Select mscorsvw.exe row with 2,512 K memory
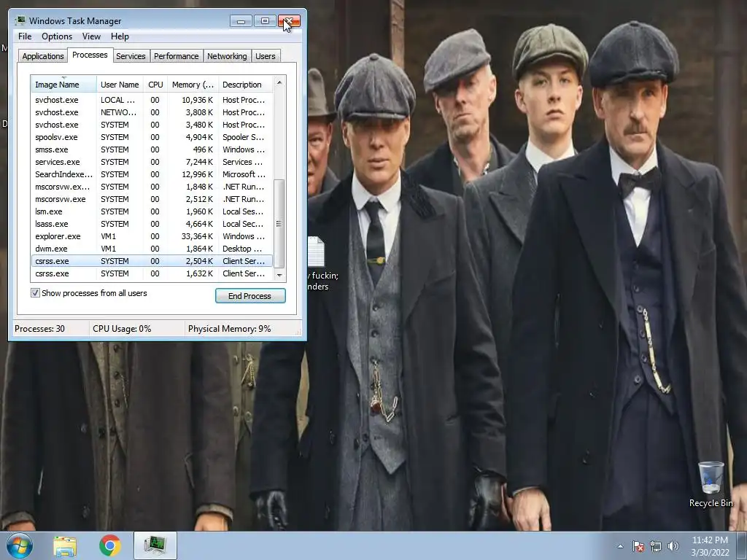This screenshot has width=747, height=560. click(152, 199)
